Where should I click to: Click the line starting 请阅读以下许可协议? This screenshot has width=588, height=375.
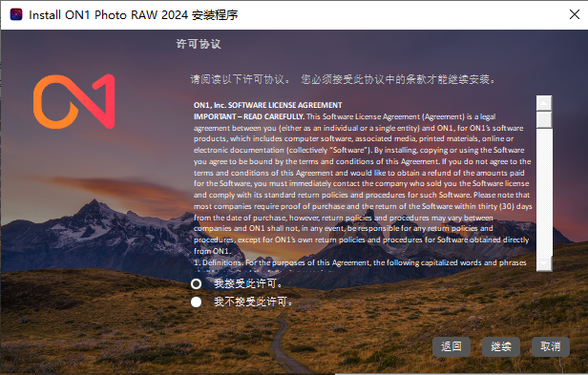343,79
